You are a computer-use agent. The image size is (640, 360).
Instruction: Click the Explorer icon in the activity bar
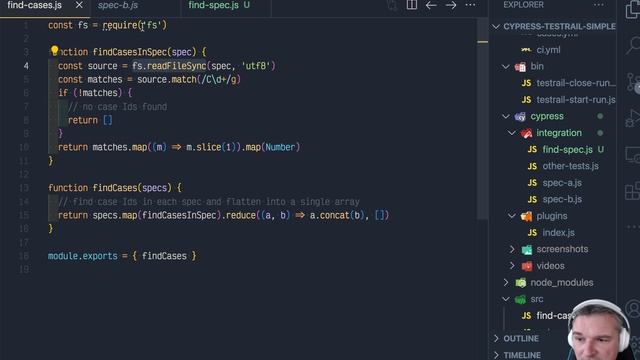[x=632, y=10]
